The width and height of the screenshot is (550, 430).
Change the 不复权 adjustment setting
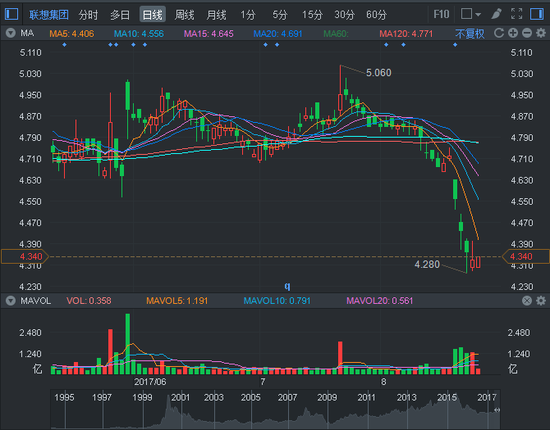point(470,34)
